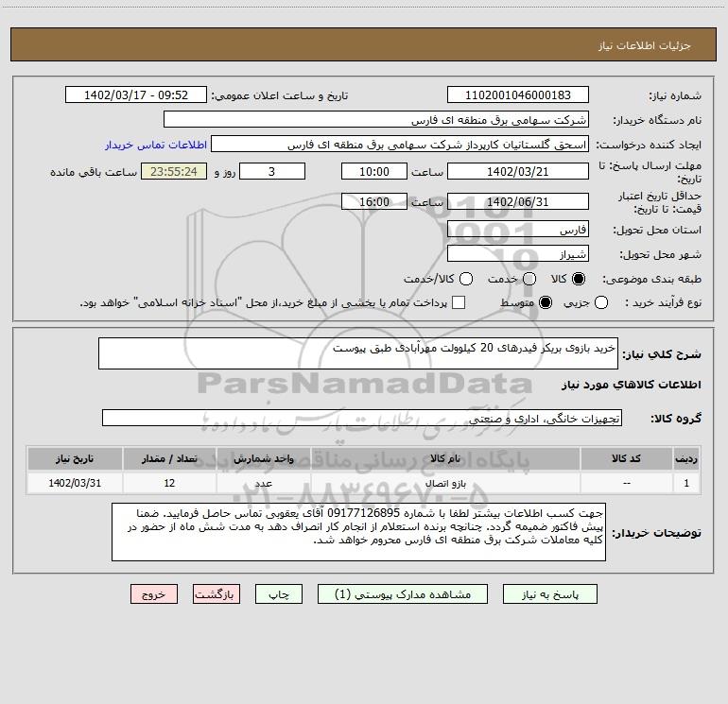This screenshot has height=704, width=728.
Task: Click the response deadline date 1402/03/21
Action: coord(518,172)
